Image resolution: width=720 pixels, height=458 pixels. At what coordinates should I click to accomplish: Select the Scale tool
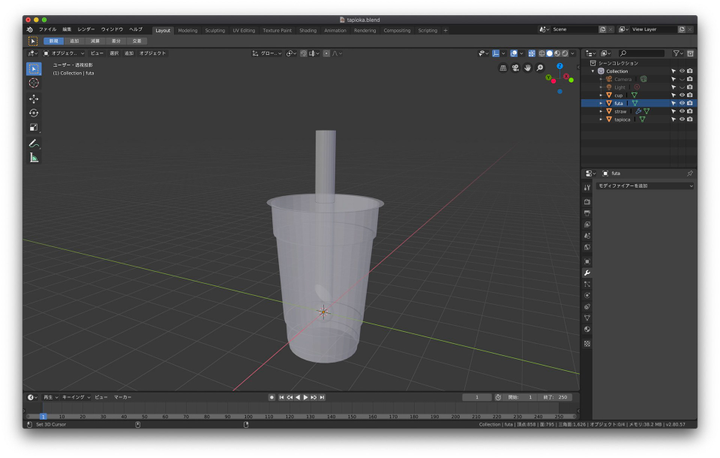[x=34, y=128]
